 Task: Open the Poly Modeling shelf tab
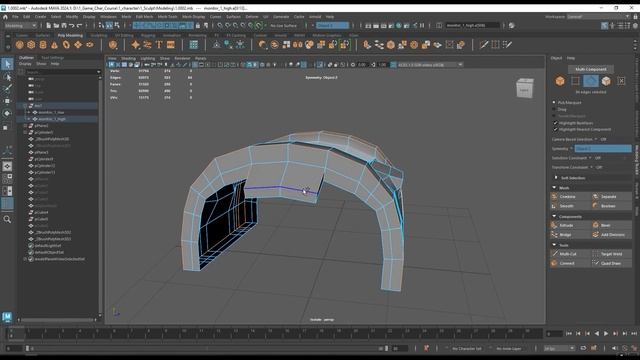coord(70,36)
